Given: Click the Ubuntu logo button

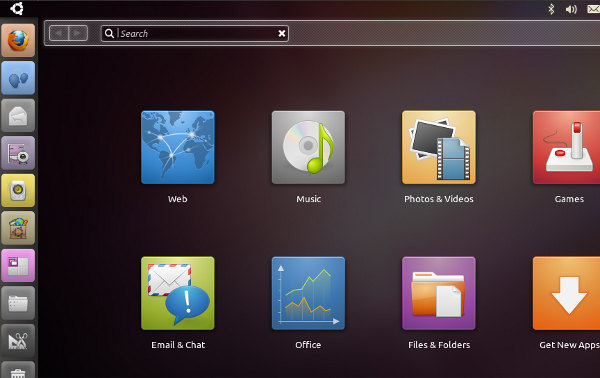Looking at the screenshot, I should pyautogui.click(x=17, y=8).
